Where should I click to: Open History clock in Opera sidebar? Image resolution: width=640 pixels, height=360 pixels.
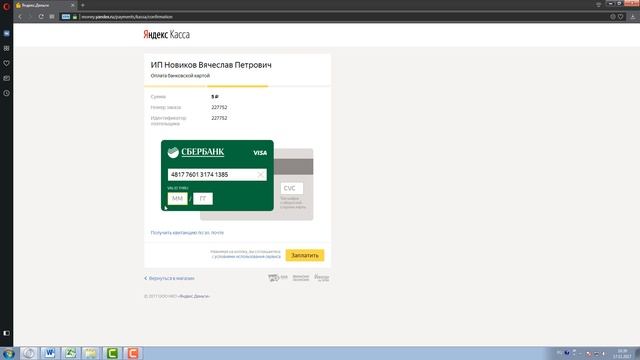(7, 93)
